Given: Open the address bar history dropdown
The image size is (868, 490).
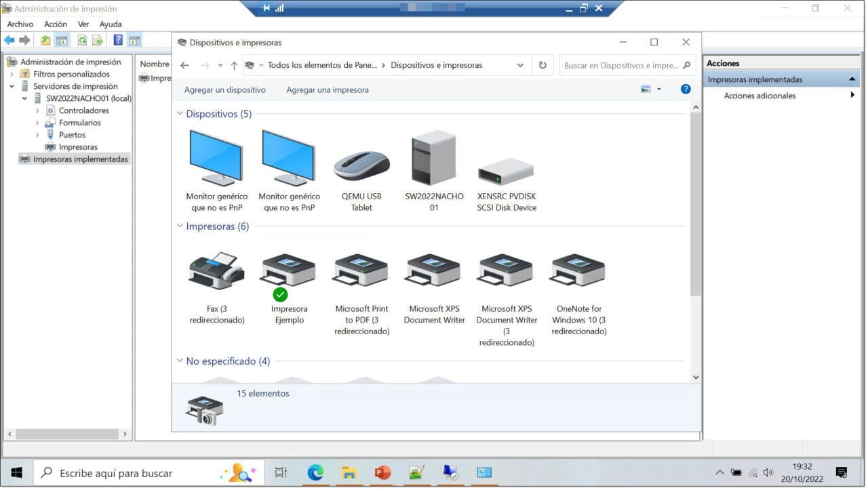Looking at the screenshot, I should pyautogui.click(x=520, y=65).
